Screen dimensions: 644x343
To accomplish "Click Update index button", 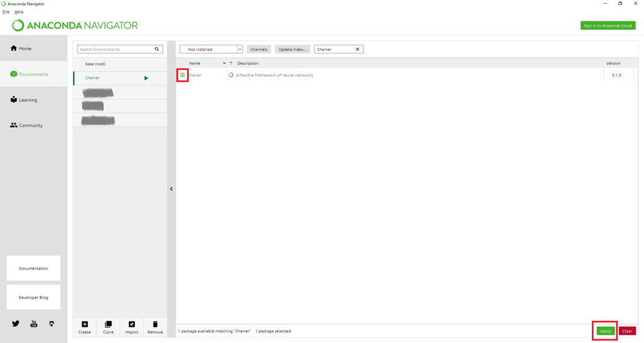I will coord(292,49).
